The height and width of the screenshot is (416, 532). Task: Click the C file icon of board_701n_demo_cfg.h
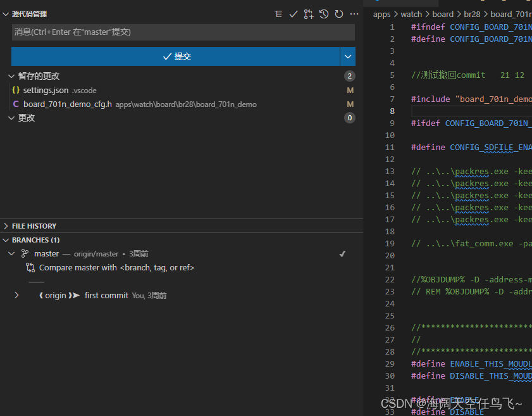[x=16, y=104]
